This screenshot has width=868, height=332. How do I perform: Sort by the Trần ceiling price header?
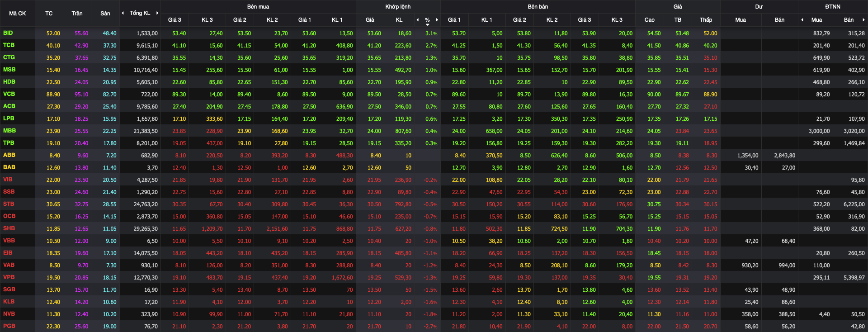click(77, 14)
